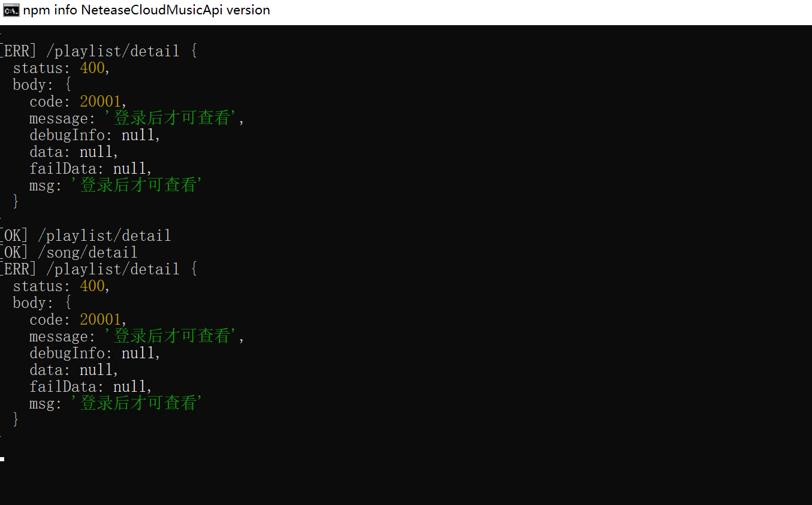This screenshot has width=812, height=505.
Task: Click the closing brace of the last error block
Action: pos(16,420)
